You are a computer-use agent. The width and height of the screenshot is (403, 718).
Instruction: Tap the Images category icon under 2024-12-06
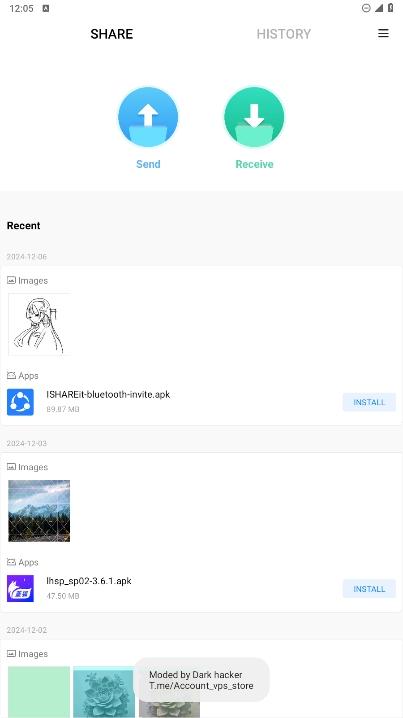(11, 280)
